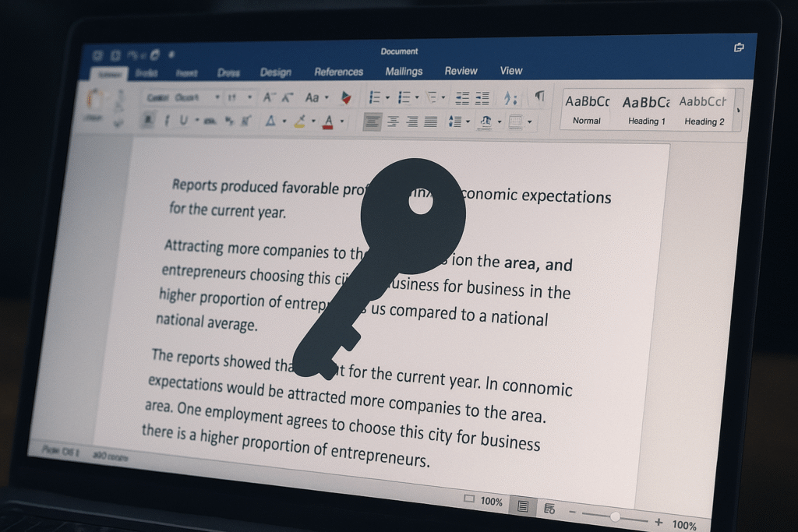798x532 pixels.
Task: Click the Grow Font icon
Action: (x=268, y=97)
